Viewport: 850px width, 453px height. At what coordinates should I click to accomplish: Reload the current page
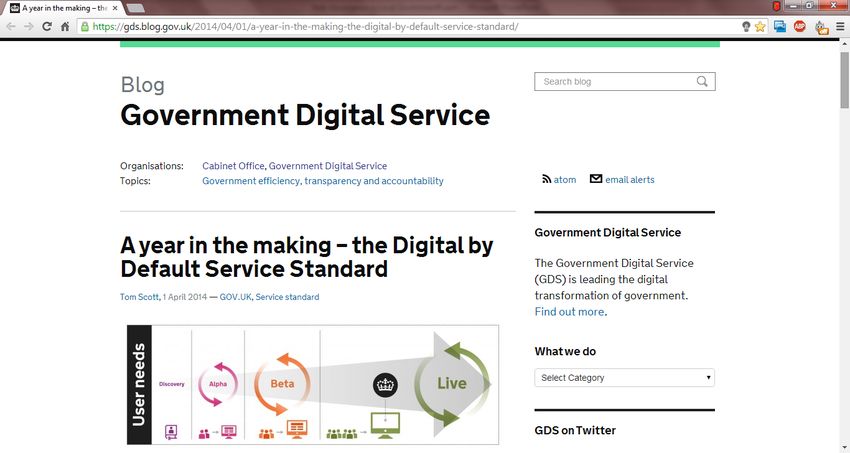pos(47,27)
